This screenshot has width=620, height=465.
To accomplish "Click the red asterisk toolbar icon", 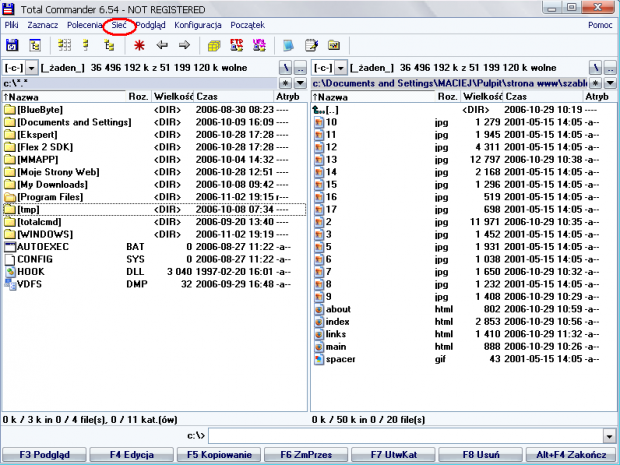I will (x=138, y=45).
